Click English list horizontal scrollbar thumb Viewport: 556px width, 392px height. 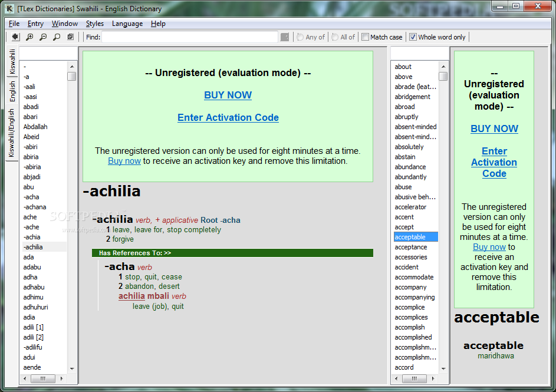click(414, 378)
